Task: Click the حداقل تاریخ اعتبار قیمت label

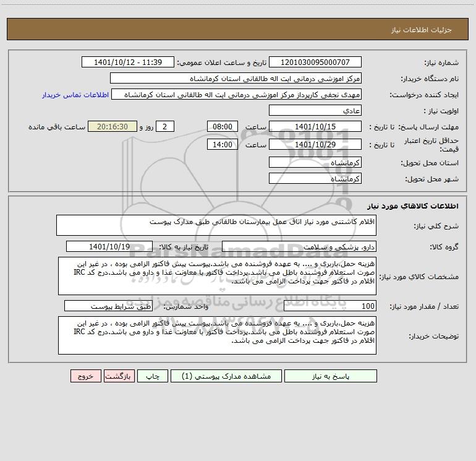Action: (431, 145)
